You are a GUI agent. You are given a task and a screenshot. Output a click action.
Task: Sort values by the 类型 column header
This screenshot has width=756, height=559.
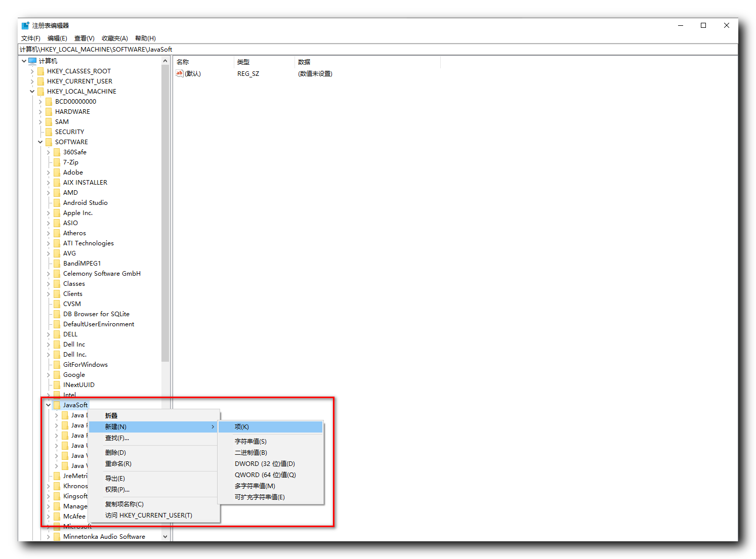click(x=243, y=62)
